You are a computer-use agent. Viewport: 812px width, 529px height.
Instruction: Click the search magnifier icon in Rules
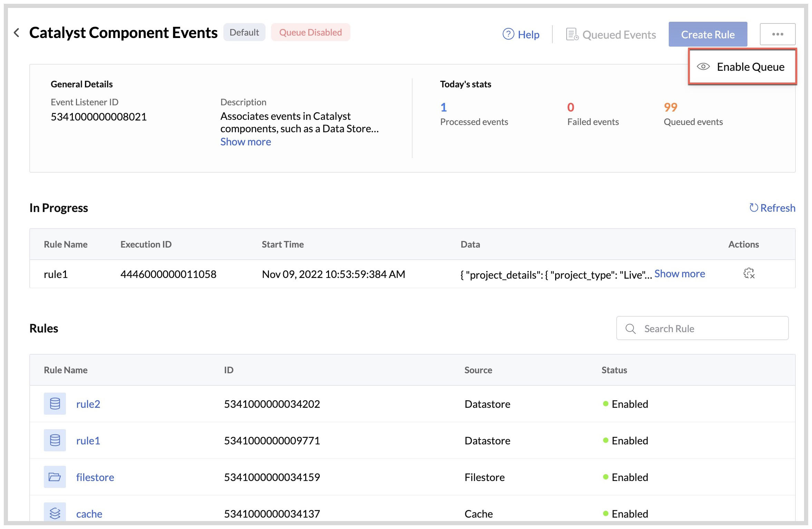630,328
